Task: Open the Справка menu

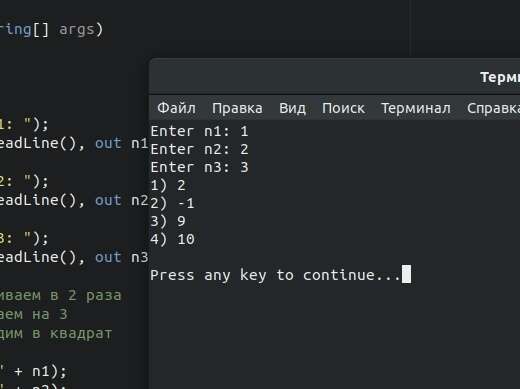Action: [493, 108]
